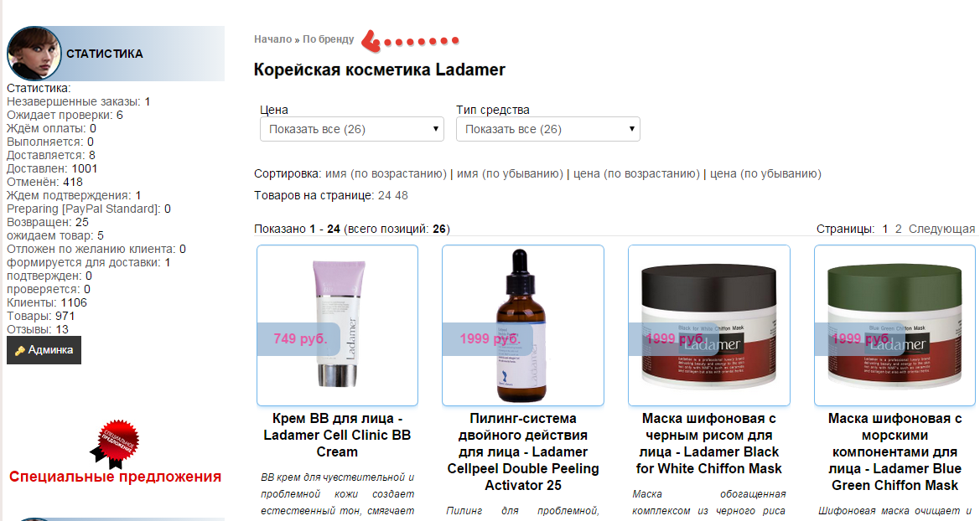
Task: Show 48 products per page
Action: (x=401, y=195)
